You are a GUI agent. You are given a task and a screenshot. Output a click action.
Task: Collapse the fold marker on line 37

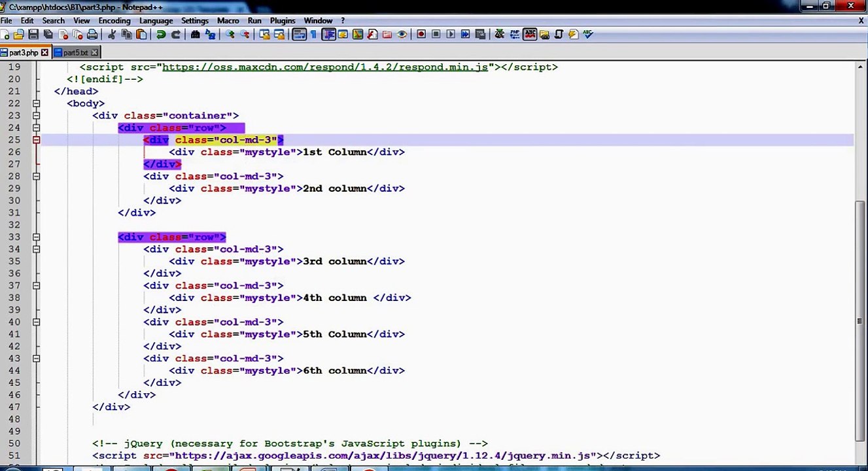click(36, 286)
